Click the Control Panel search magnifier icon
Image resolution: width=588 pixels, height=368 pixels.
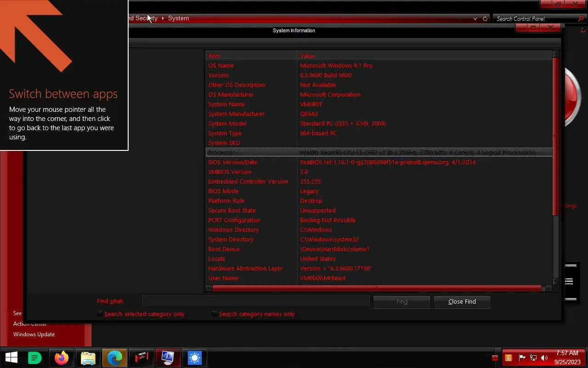coord(581,18)
